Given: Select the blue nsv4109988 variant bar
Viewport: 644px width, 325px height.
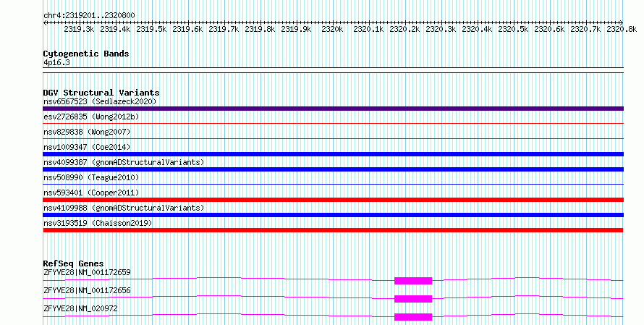Looking at the screenshot, I should pyautogui.click(x=333, y=215).
